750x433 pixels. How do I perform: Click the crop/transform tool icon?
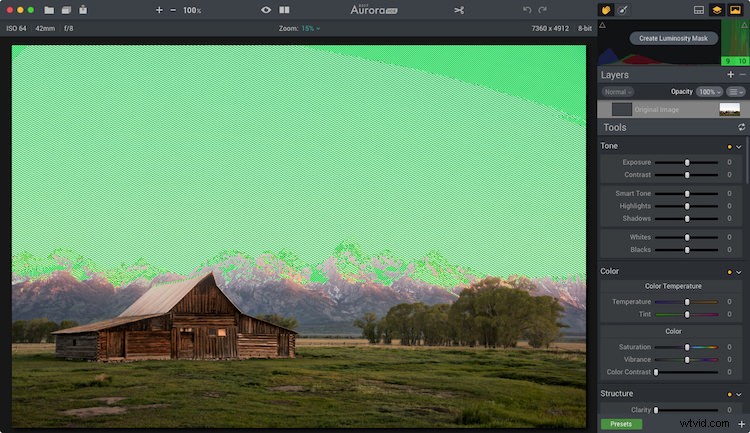coord(459,10)
